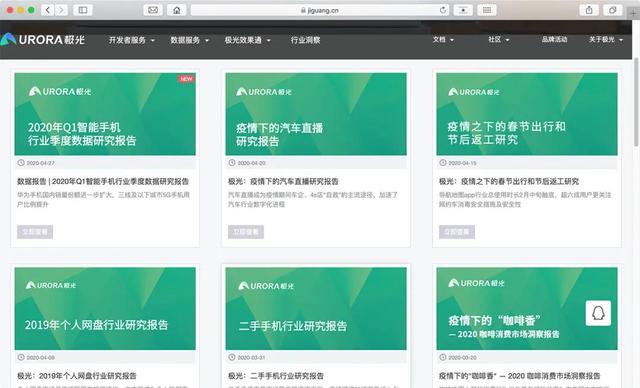Expand the 数据服务 dropdown menu
The width and height of the screenshot is (640, 388).
pos(189,40)
